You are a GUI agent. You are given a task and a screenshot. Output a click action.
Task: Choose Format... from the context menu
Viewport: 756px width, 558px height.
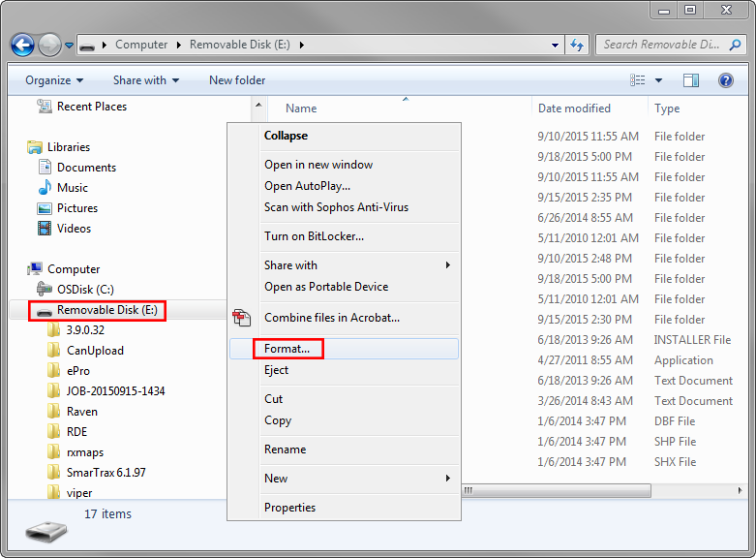click(287, 349)
